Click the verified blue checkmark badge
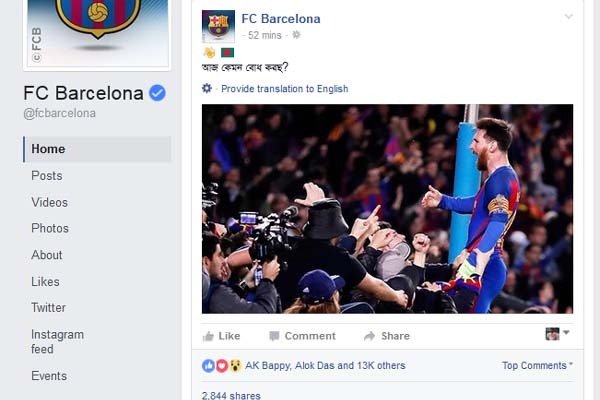Screen dimensions: 600x400 coord(157,93)
